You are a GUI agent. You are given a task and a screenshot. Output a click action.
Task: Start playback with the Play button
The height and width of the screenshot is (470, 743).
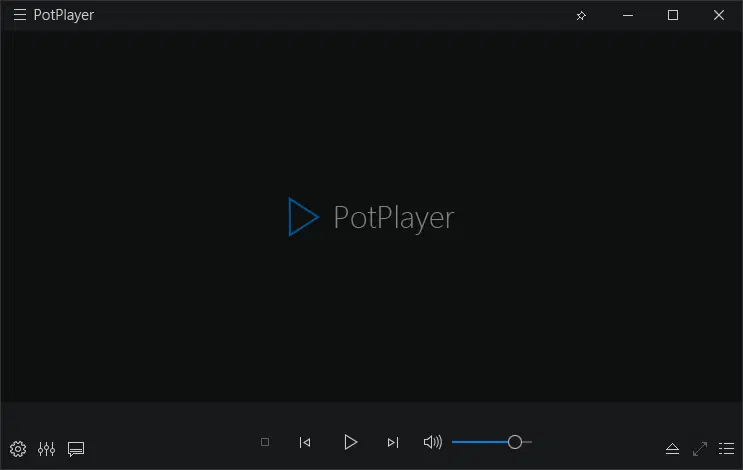pyautogui.click(x=350, y=443)
